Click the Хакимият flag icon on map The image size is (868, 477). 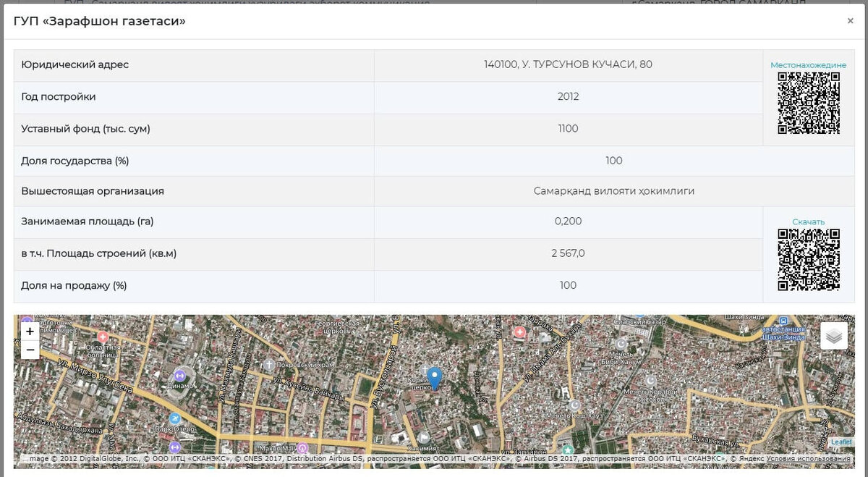pyautogui.click(x=425, y=437)
